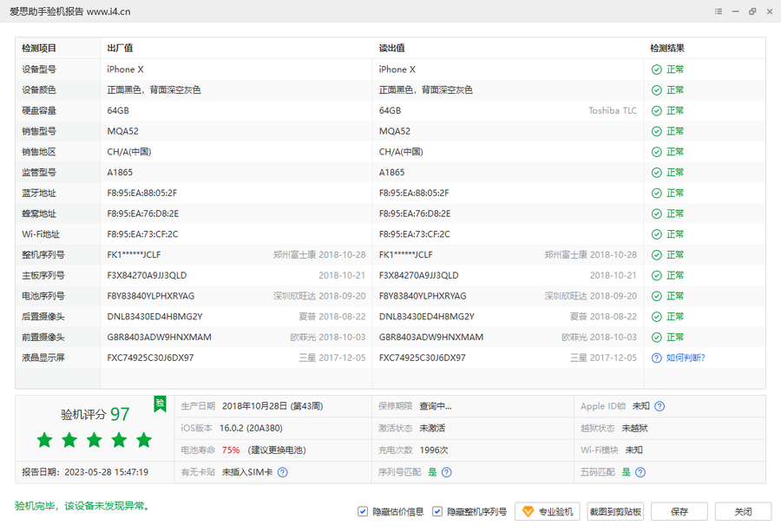Open 专业验机 professional inspection
This screenshot has height=532, width=781.
pyautogui.click(x=548, y=511)
